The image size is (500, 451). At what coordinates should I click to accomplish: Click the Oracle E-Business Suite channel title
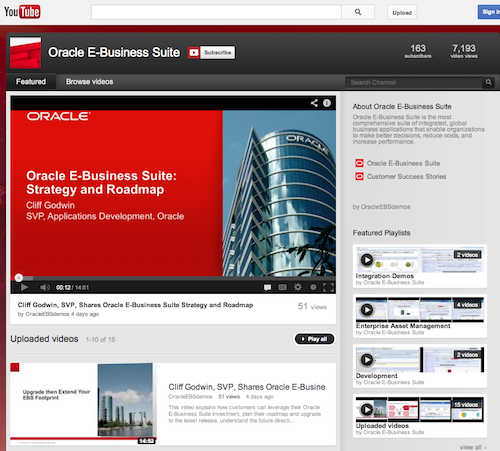tap(114, 52)
